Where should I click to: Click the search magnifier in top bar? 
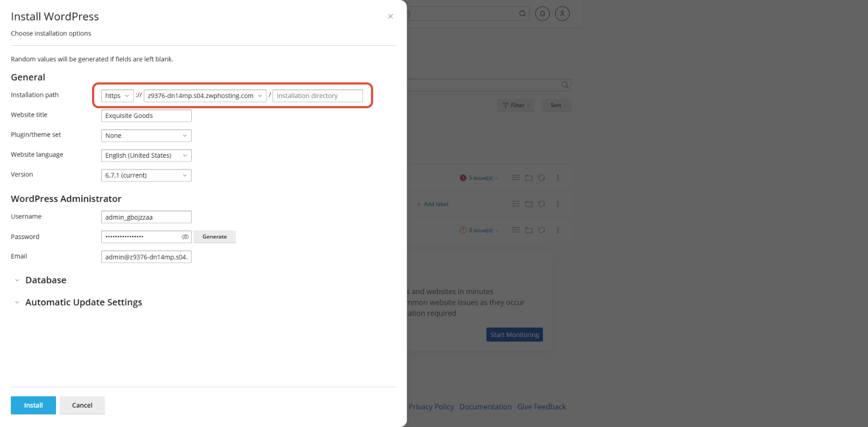pyautogui.click(x=522, y=13)
